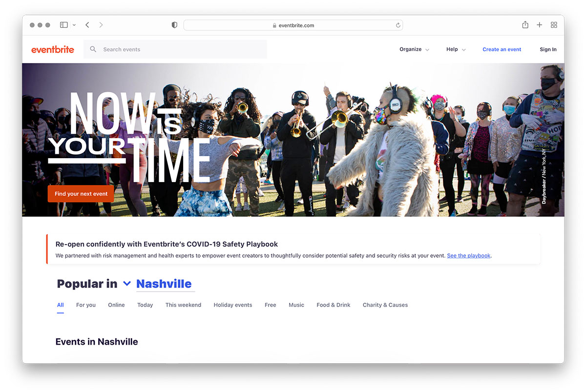Open See the playbook link

click(469, 256)
